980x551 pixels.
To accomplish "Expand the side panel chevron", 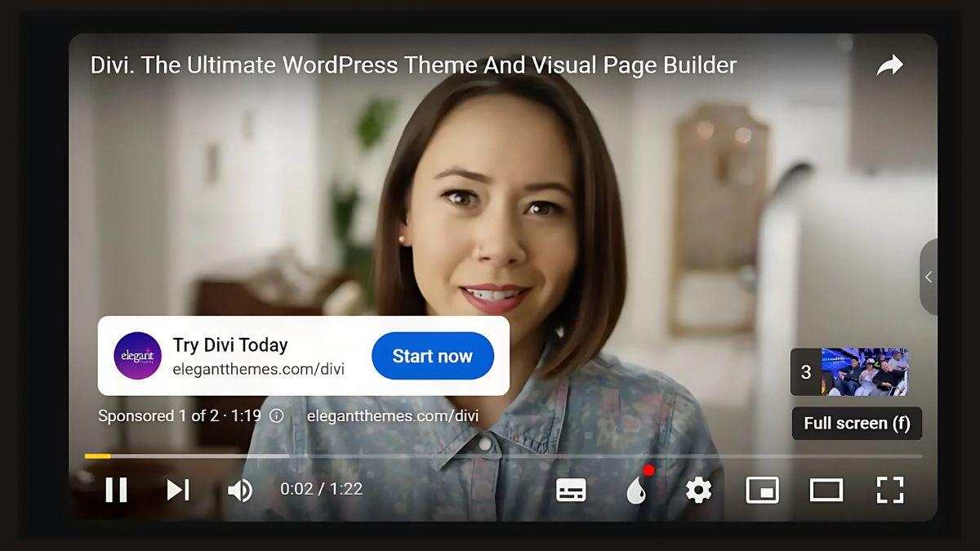I will pos(929,277).
